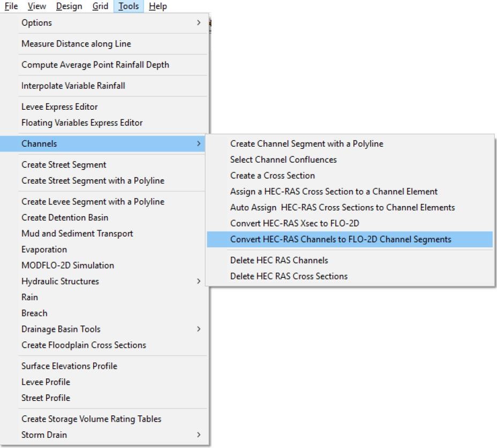Open the File menu

(x=11, y=6)
